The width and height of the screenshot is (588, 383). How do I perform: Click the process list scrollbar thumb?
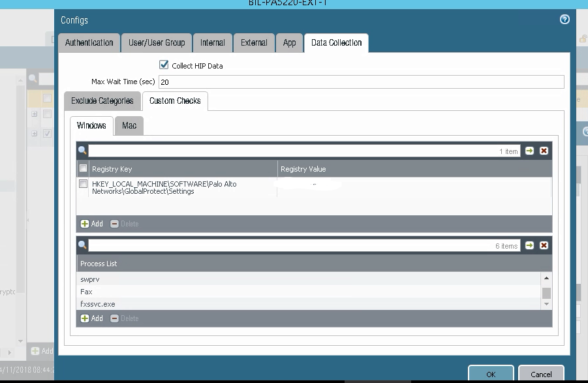pyautogui.click(x=546, y=293)
